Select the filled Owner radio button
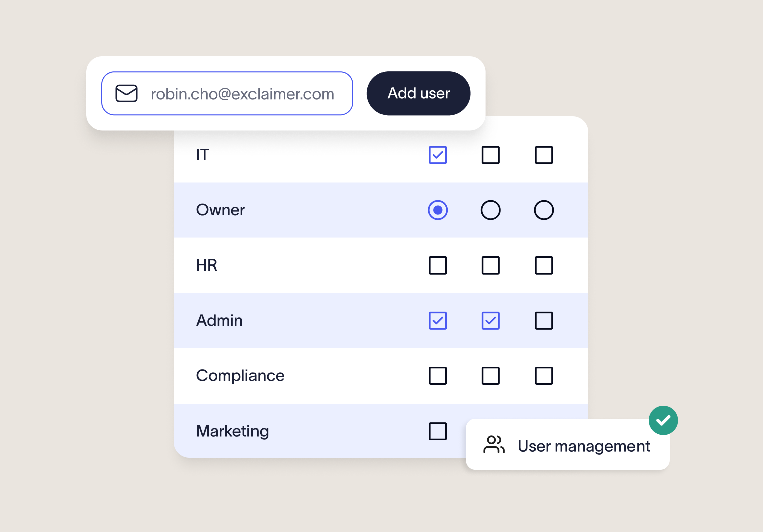 (438, 210)
